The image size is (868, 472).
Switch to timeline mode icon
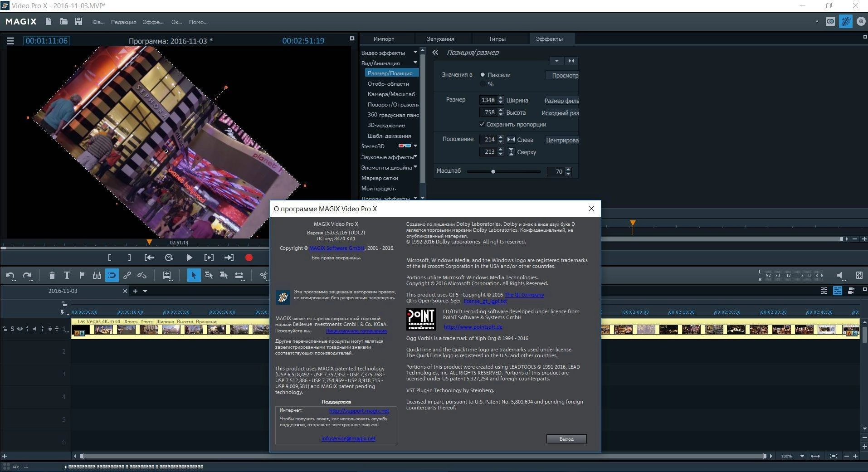838,291
